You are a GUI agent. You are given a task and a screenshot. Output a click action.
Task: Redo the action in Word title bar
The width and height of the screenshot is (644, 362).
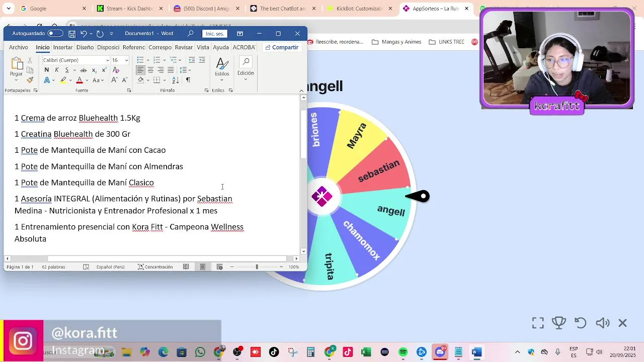(100, 34)
